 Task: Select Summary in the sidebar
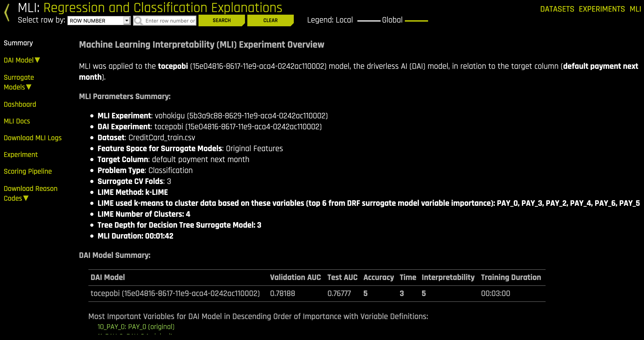(18, 43)
